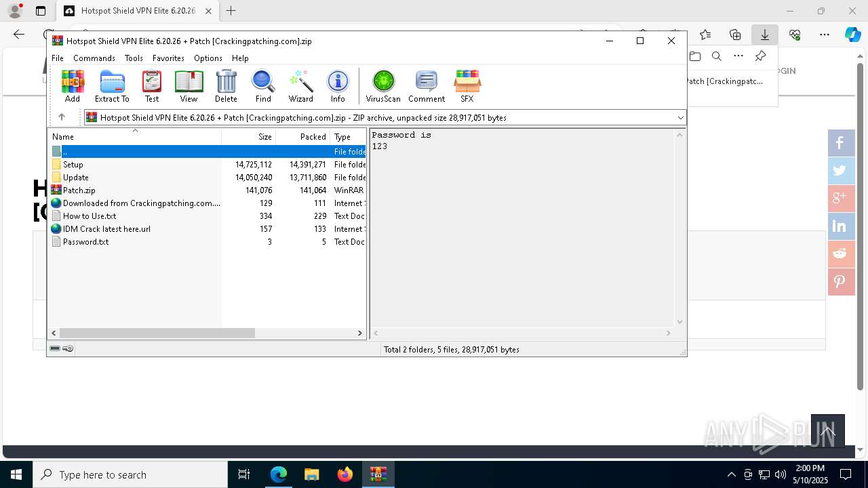Open Windows Start menu
Viewport: 868px width, 488px height.
click(x=16, y=474)
